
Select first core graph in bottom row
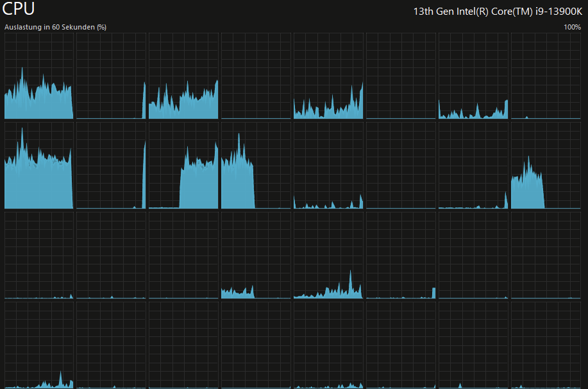coord(39,345)
